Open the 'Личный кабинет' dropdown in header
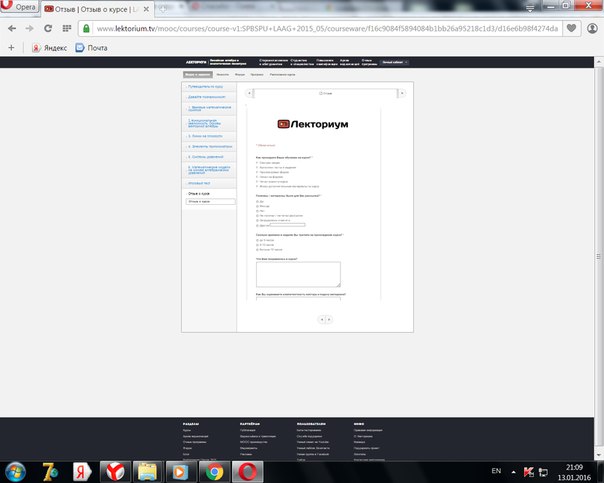The width and height of the screenshot is (604, 483). (394, 62)
